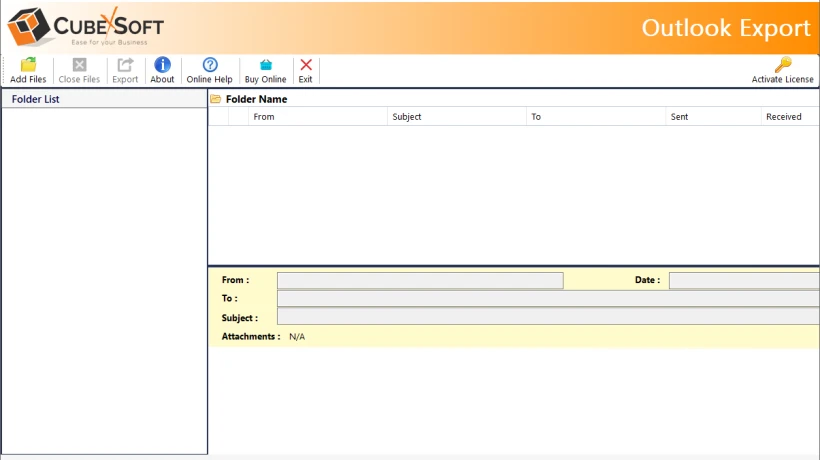Sort by the Sent column header

coord(713,117)
